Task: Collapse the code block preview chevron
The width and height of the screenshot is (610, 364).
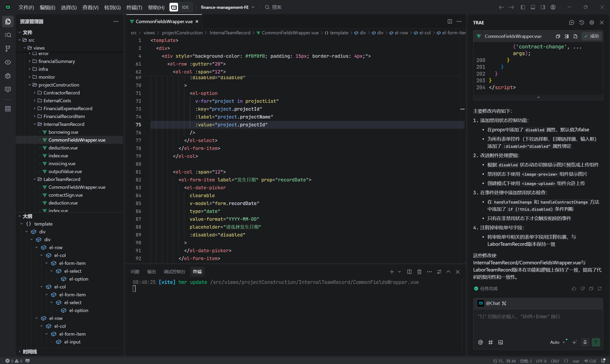Action: [538, 97]
